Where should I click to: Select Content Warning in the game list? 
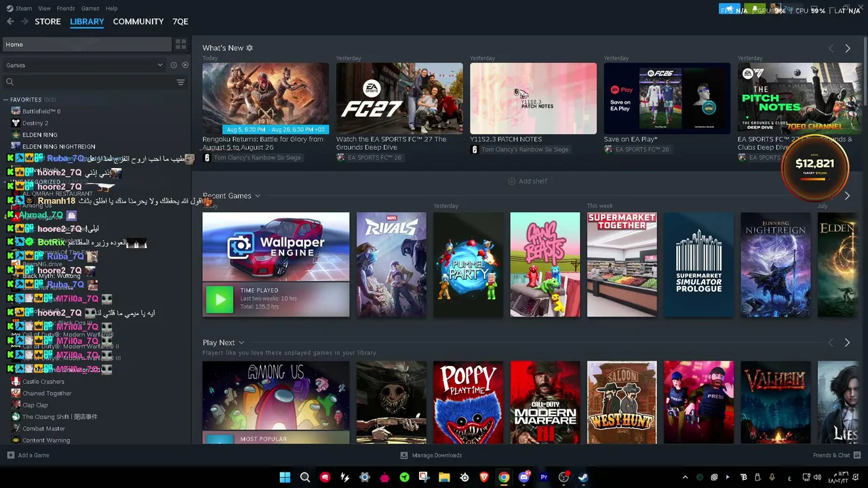[x=46, y=441]
